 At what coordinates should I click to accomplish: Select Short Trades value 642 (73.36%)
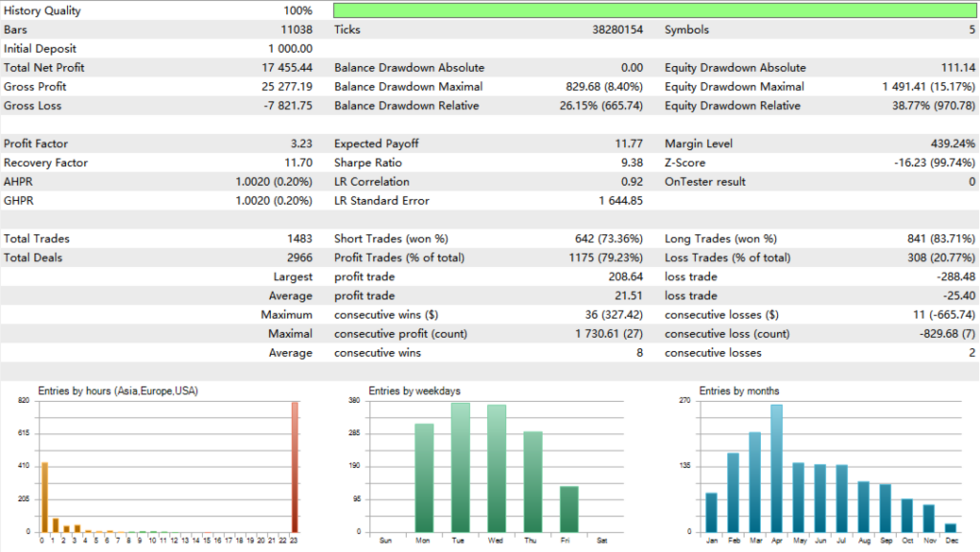click(609, 238)
